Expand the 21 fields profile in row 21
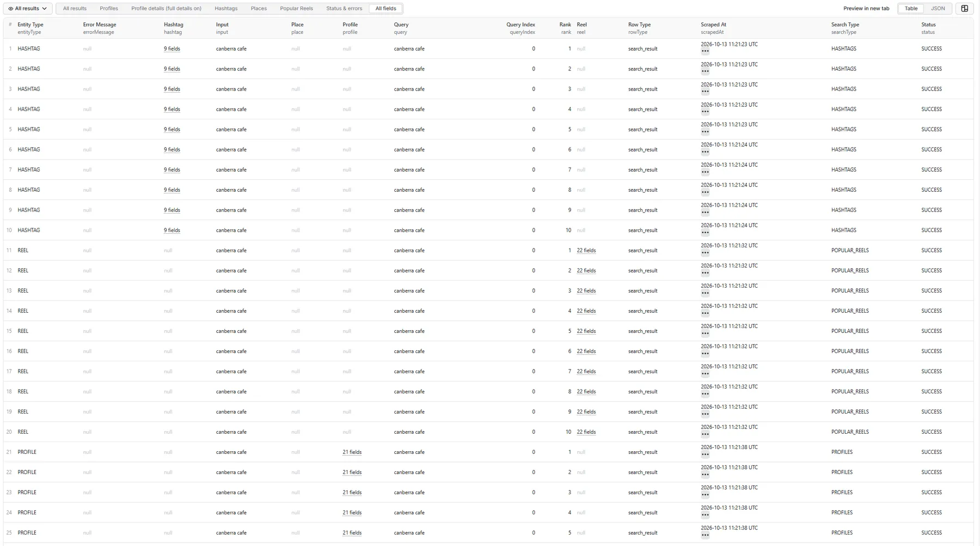Screen dimensions: 980x546 (352, 452)
